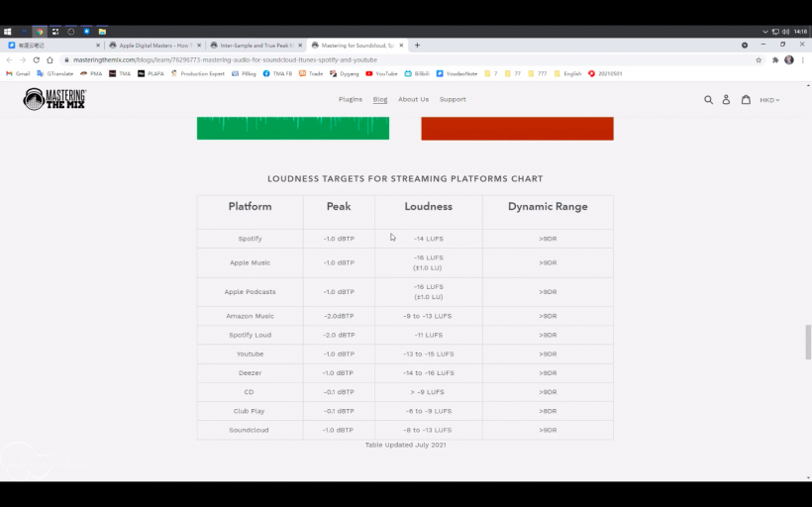Open the YoudaoNote bookmark
Image resolution: width=812 pixels, height=507 pixels.
pos(457,74)
